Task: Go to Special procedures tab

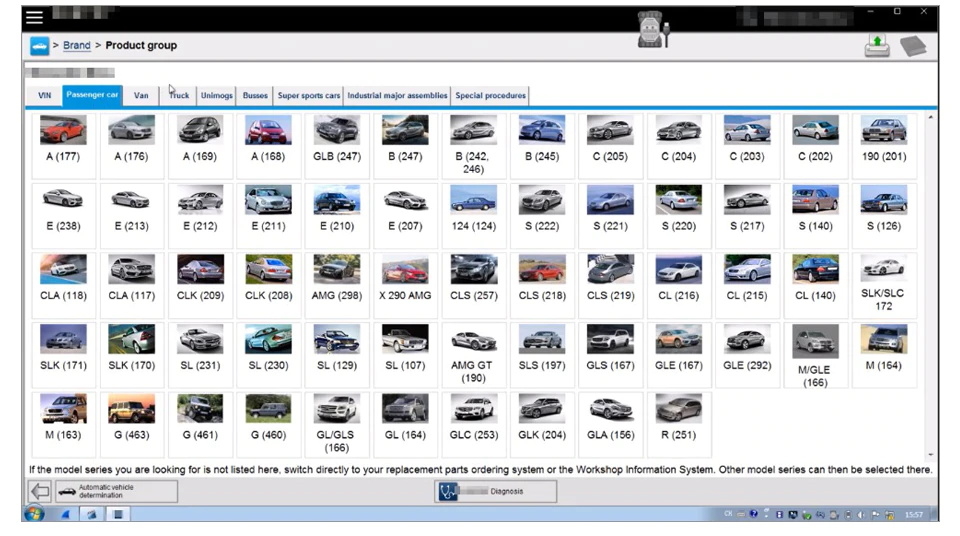Action: point(490,96)
